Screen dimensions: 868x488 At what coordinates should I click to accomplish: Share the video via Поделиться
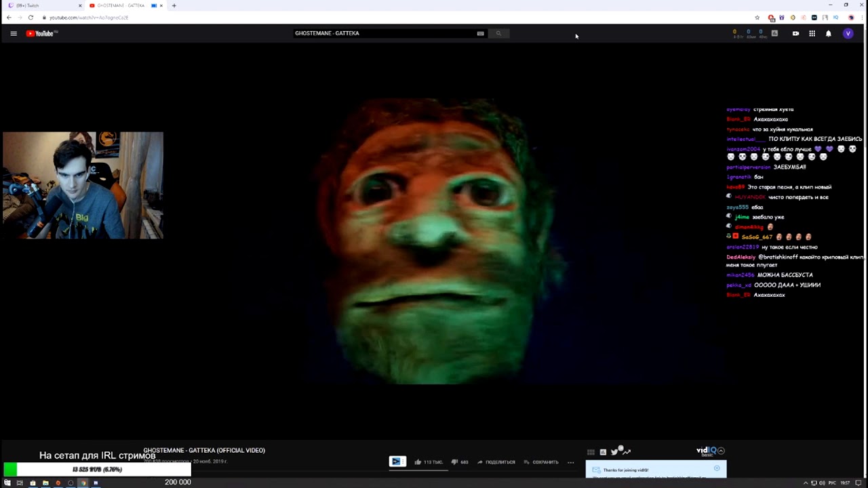point(496,462)
